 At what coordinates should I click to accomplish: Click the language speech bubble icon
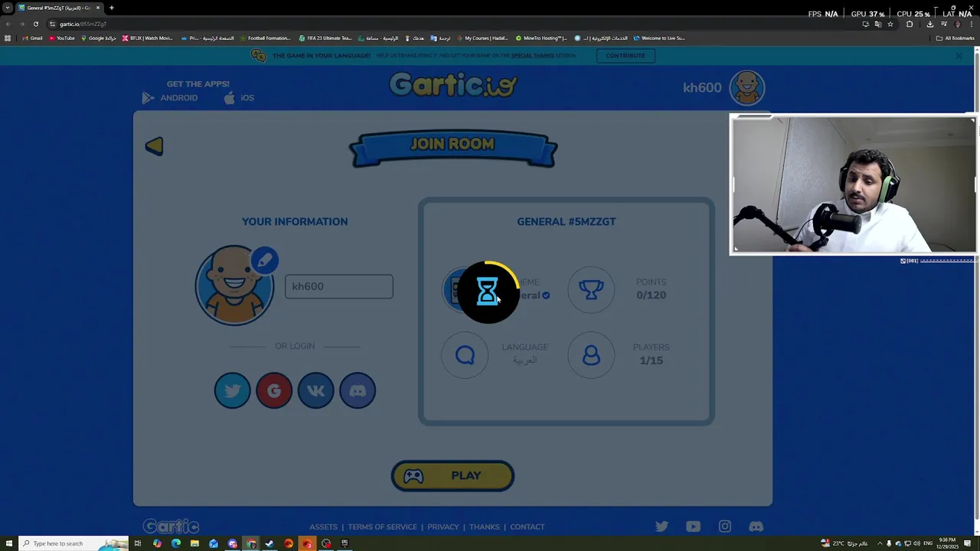(x=465, y=354)
